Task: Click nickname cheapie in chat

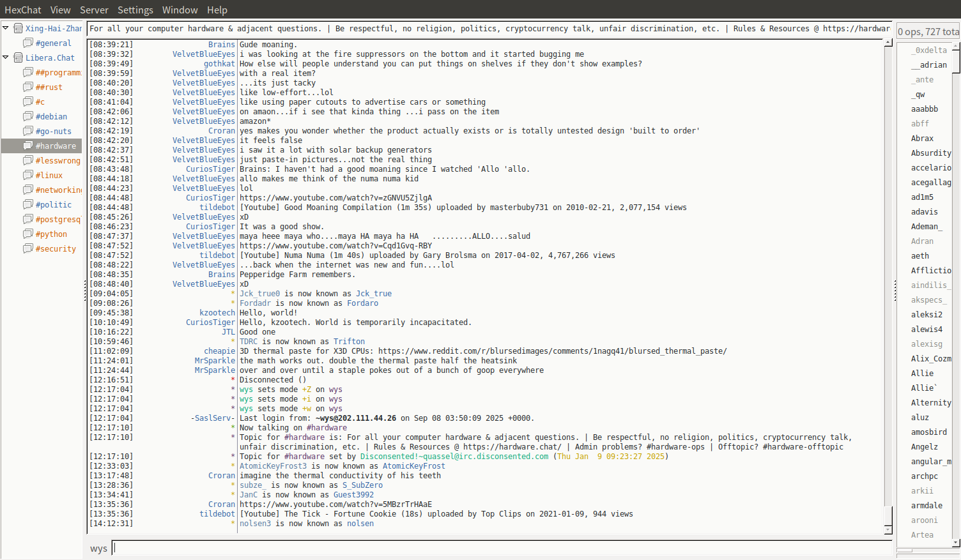Action: 219,351
